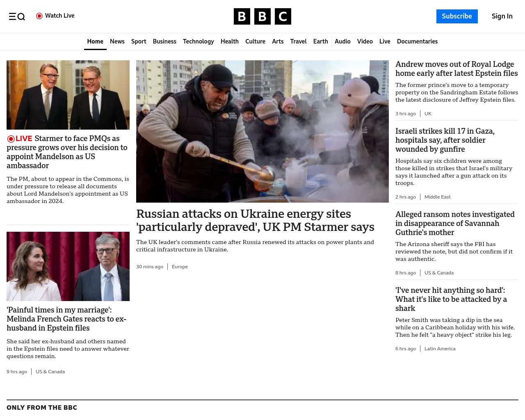The image size is (525, 420).
Task: Click US & Canada tag under Guthrie story
Action: tap(439, 273)
